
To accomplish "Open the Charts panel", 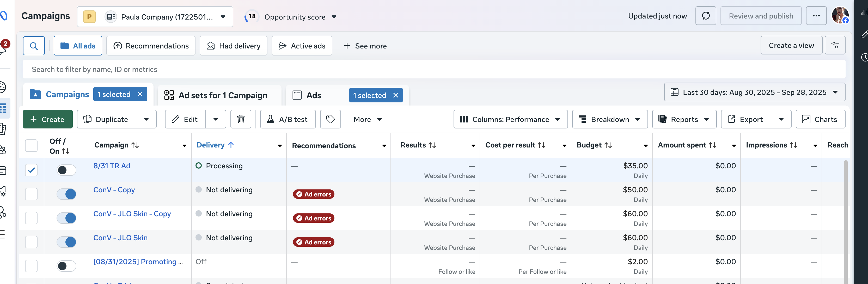I will pos(820,119).
